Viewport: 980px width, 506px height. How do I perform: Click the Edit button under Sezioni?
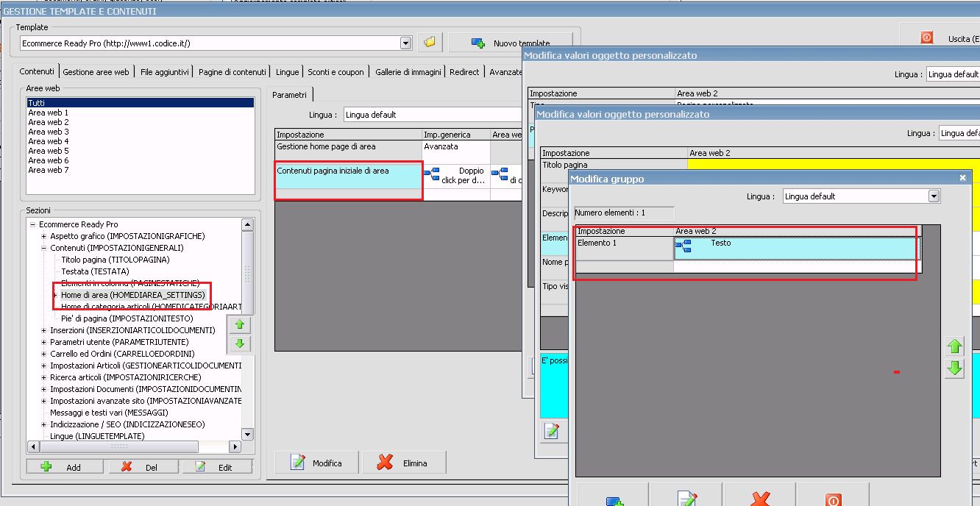[217, 466]
